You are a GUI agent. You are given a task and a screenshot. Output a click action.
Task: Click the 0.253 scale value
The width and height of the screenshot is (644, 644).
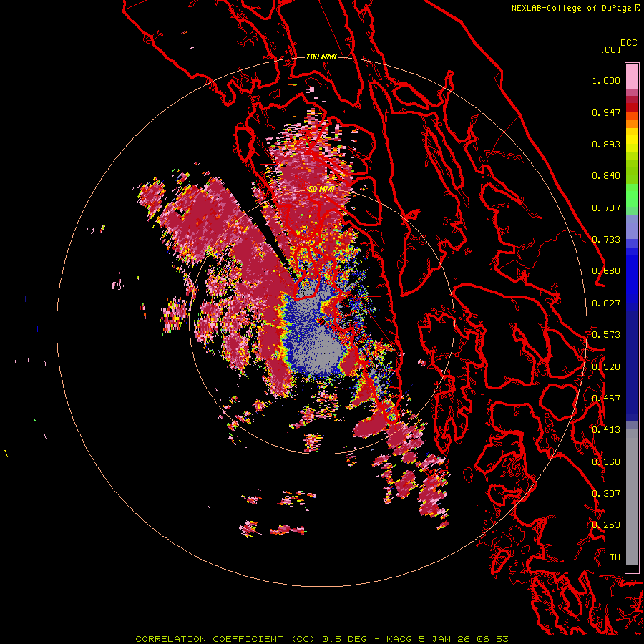pos(606,525)
